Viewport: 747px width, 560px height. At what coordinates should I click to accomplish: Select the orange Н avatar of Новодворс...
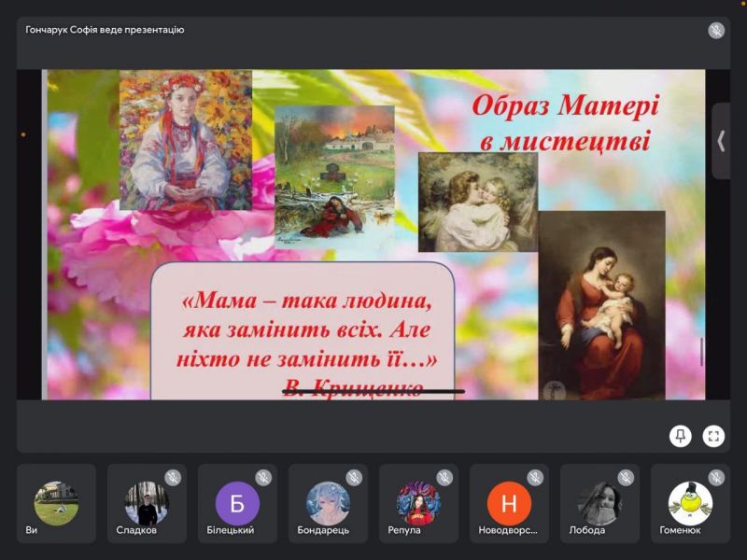pyautogui.click(x=509, y=503)
